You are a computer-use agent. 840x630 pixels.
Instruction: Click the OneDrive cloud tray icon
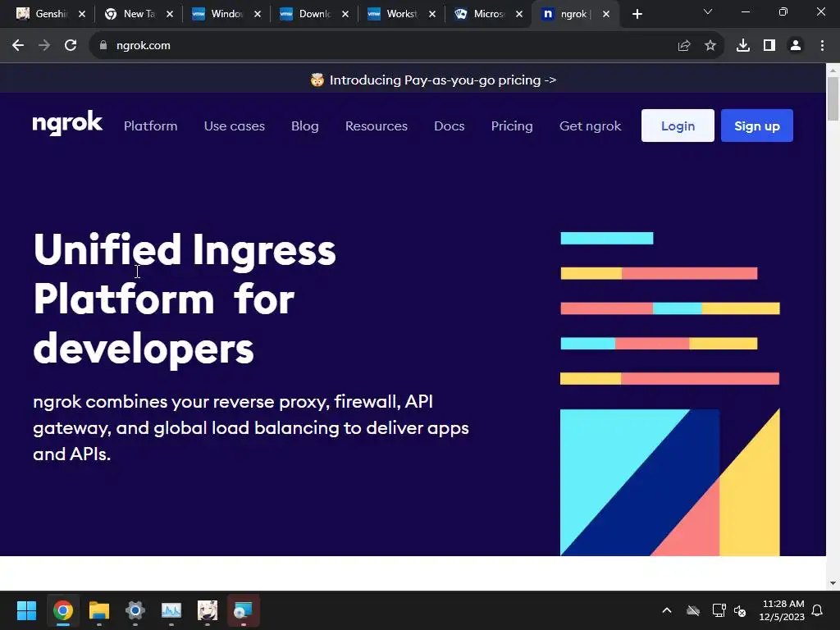693,610
